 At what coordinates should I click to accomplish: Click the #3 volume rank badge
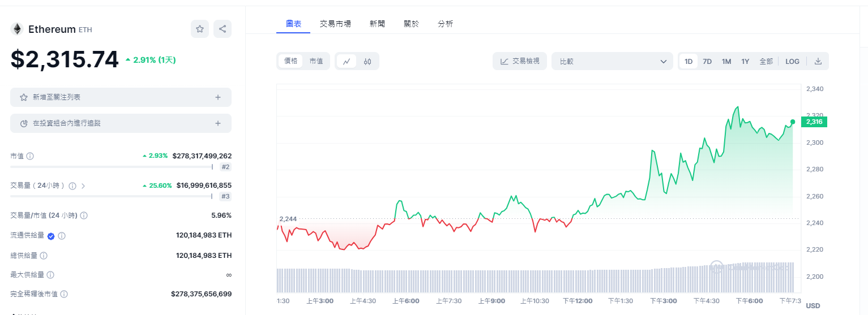225,196
